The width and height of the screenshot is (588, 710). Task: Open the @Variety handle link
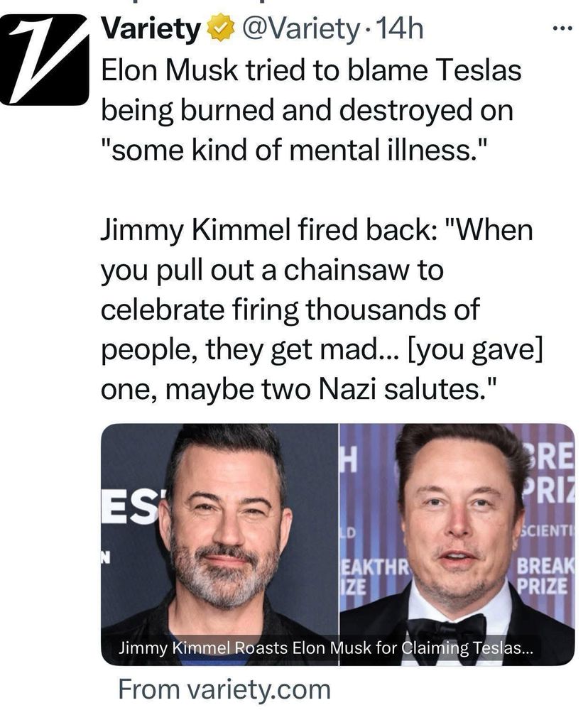[300, 30]
